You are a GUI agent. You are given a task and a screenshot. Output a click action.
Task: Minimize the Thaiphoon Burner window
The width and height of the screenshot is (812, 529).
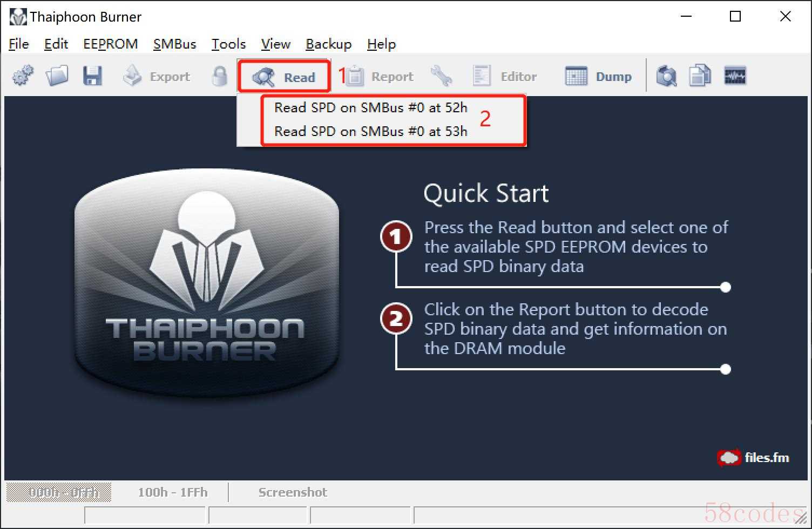(686, 17)
